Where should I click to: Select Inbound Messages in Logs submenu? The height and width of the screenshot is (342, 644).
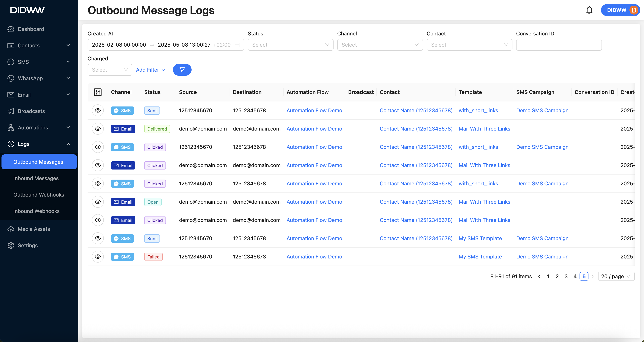tap(36, 178)
